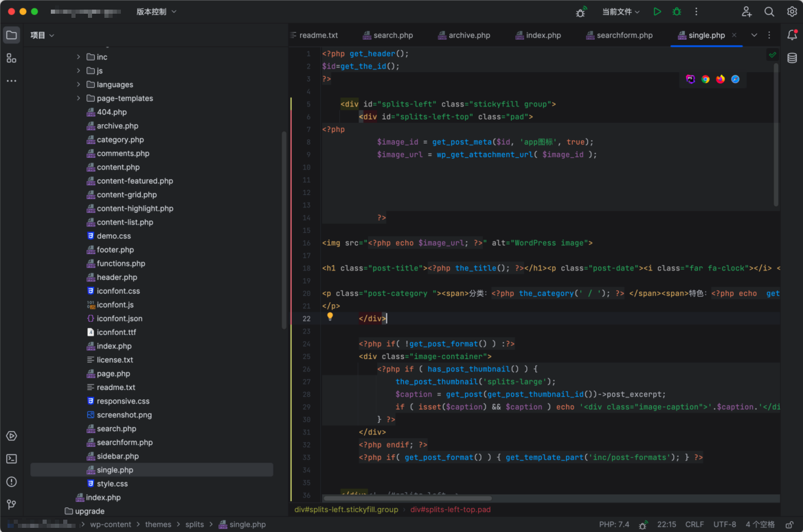Click the debug listener icon in status bar
This screenshot has width=803, height=532.
[643, 525]
